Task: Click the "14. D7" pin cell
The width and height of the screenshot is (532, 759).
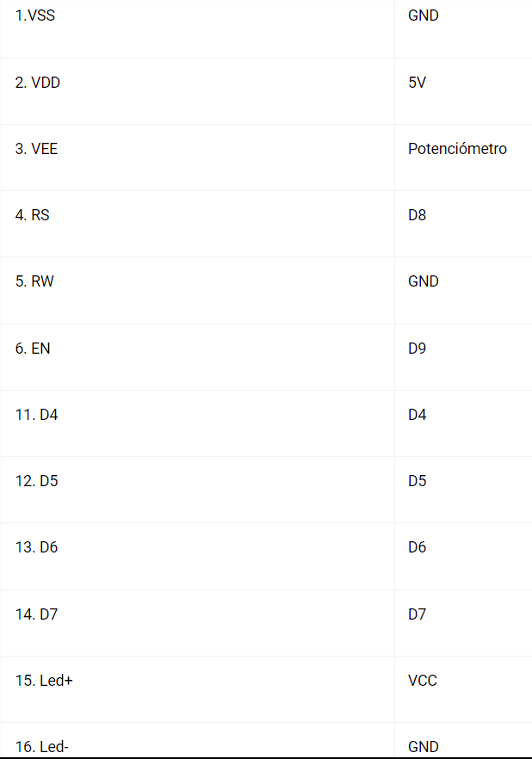Action: pyautogui.click(x=37, y=614)
